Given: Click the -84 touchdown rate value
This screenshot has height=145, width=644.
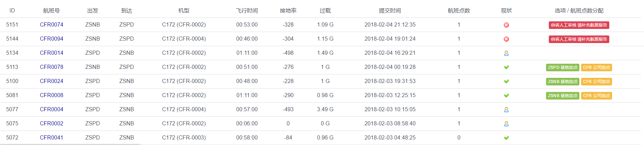Looking at the screenshot, I should pyautogui.click(x=288, y=137).
